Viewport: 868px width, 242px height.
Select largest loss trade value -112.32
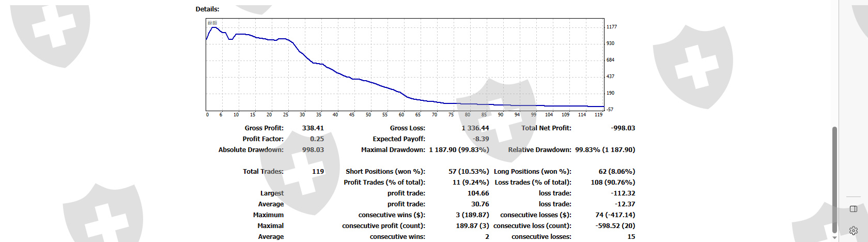click(623, 193)
